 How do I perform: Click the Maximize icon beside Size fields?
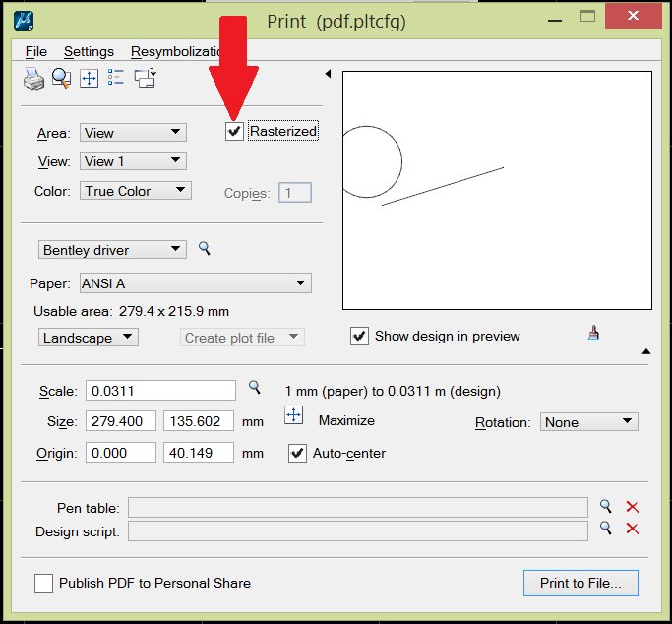[x=293, y=415]
